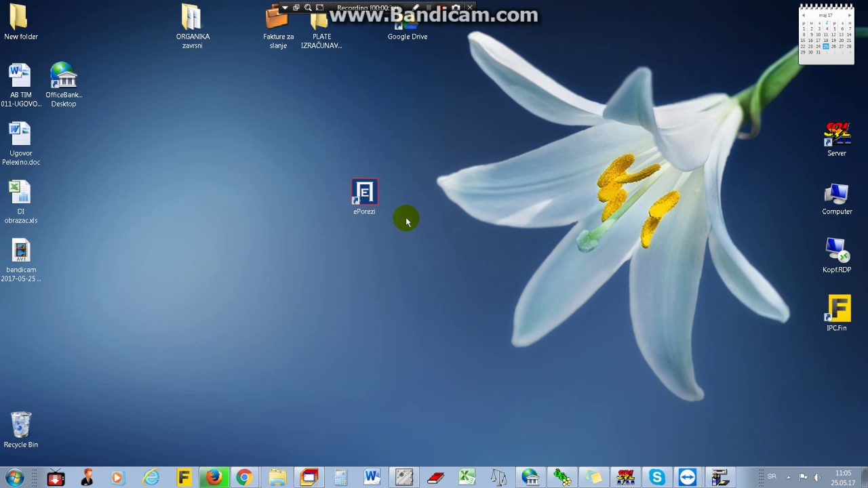Click Bandicam's window mode icon
868x488 pixels.
point(296,7)
